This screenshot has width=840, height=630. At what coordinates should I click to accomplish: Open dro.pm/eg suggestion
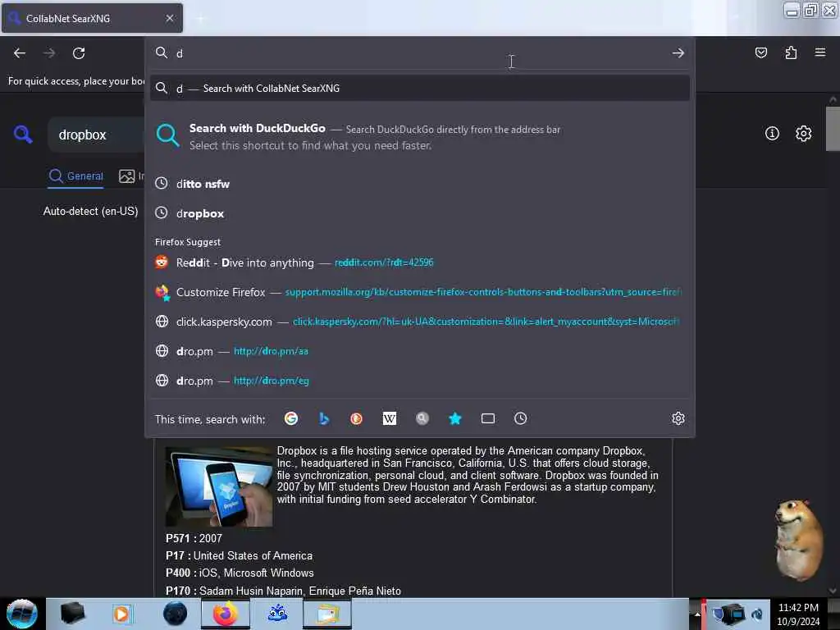420,381
